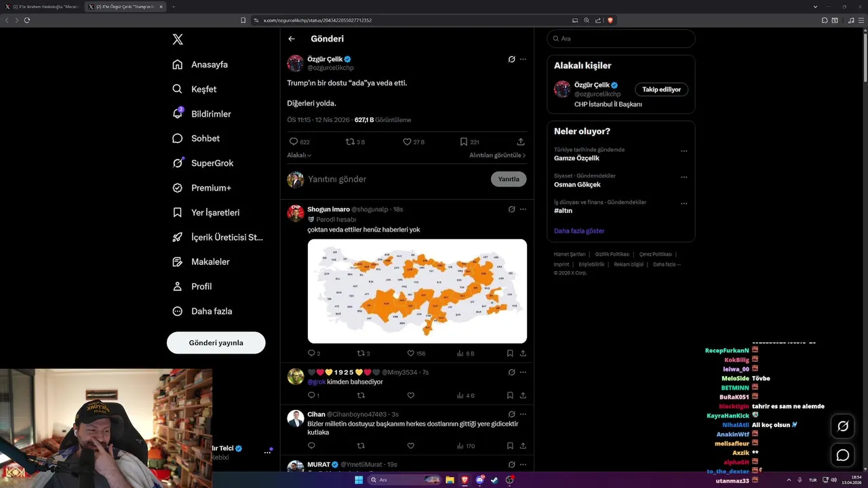Click the Ara search box on X
The height and width of the screenshot is (488, 868).
tap(620, 39)
